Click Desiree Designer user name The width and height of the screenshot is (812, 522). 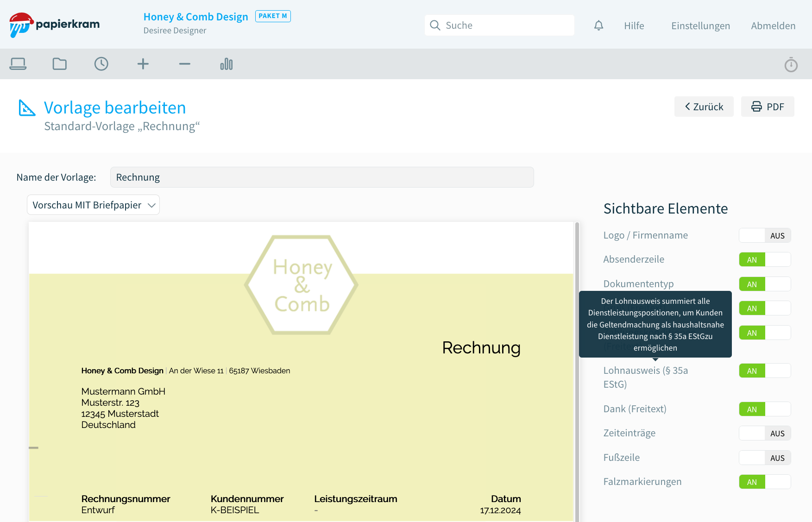click(x=175, y=31)
